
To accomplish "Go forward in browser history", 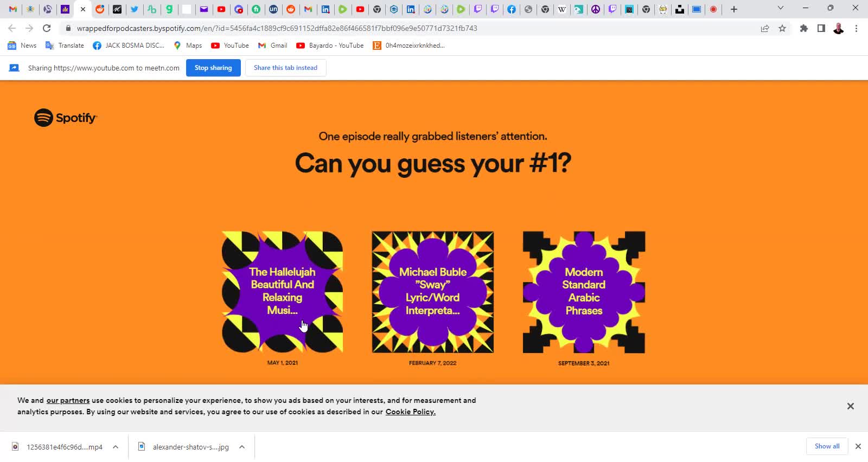I will [x=29, y=28].
